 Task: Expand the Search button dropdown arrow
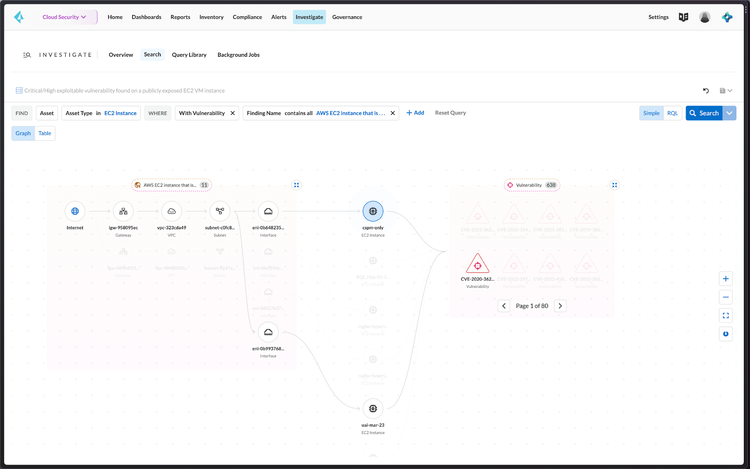pyautogui.click(x=729, y=113)
